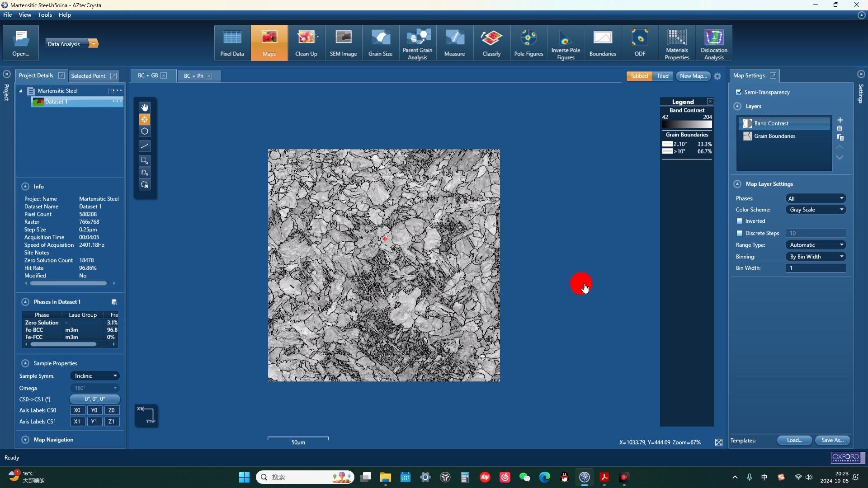The image size is (868, 488).
Task: Select the line measurement tool
Action: [x=145, y=146]
